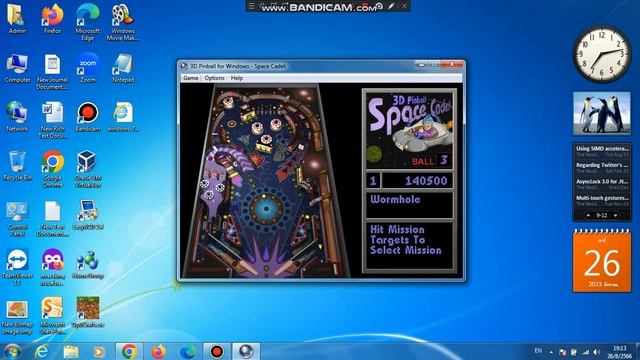Show previous feed headlines with up arrow
This screenshot has height=360, width=640.
click(x=588, y=215)
